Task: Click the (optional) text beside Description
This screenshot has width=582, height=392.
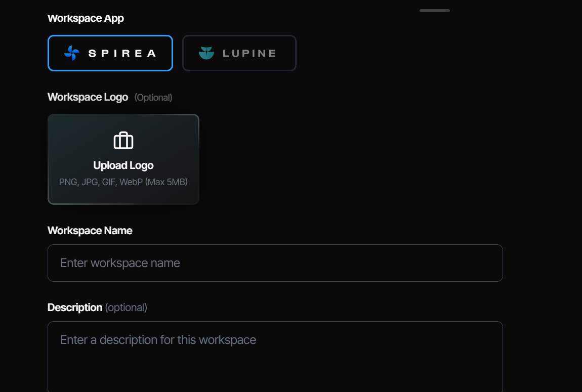Action: tap(126, 308)
